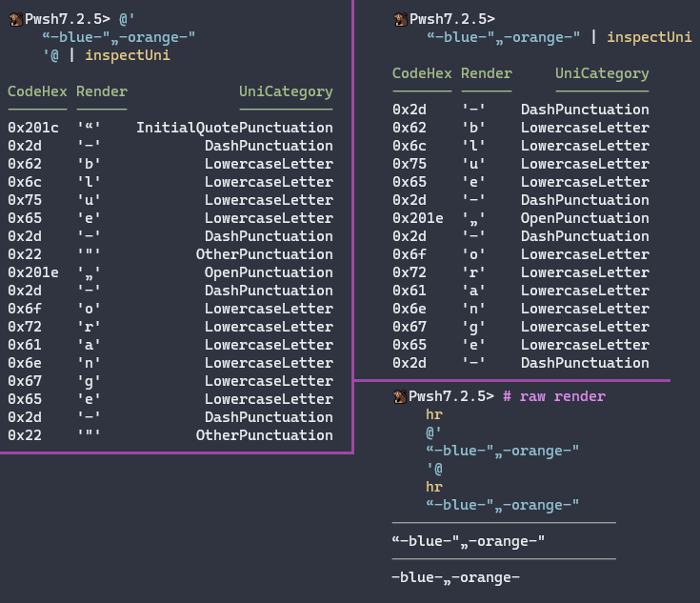Screen dimensions: 700x603
Task: Click the rendered 'g' cell in the left table
Action: [89, 381]
